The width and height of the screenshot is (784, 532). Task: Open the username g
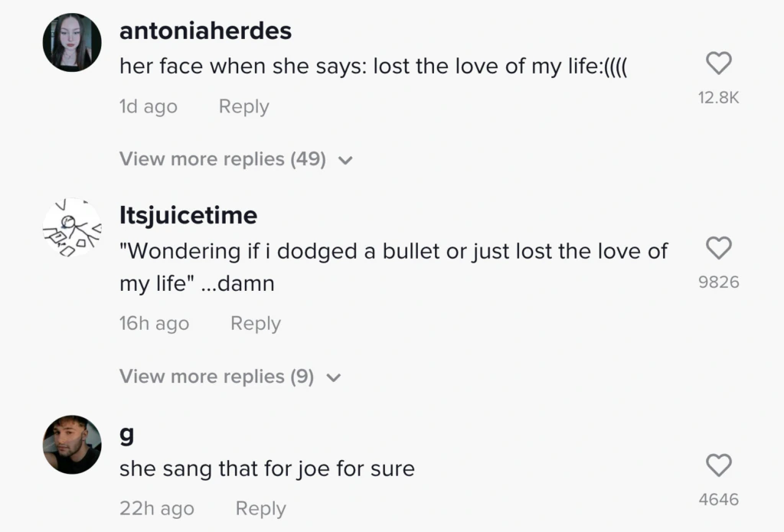pyautogui.click(x=127, y=434)
